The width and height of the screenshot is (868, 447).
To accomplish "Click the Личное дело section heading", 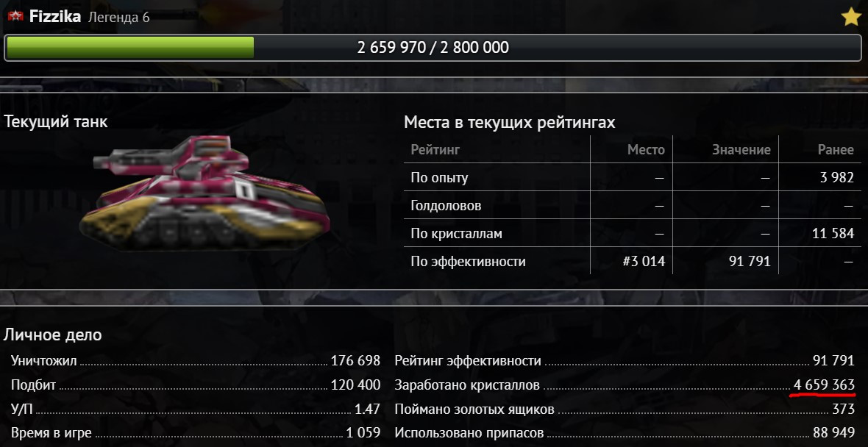I will (x=52, y=335).
